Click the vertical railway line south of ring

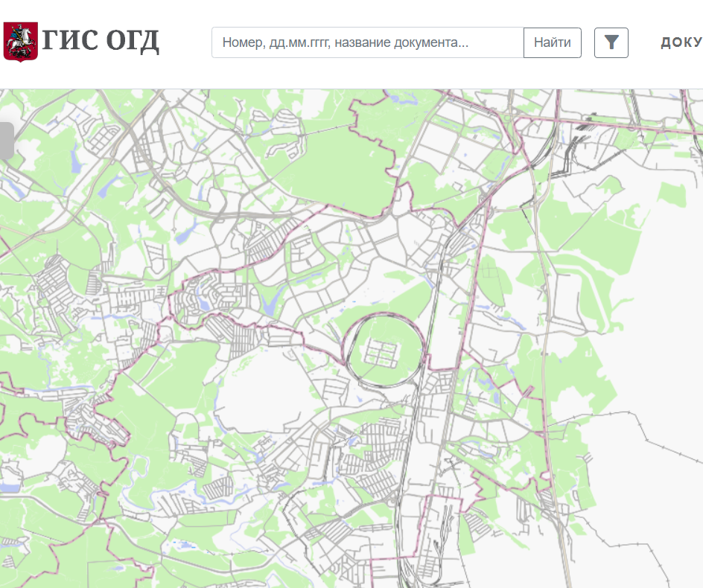point(408,461)
